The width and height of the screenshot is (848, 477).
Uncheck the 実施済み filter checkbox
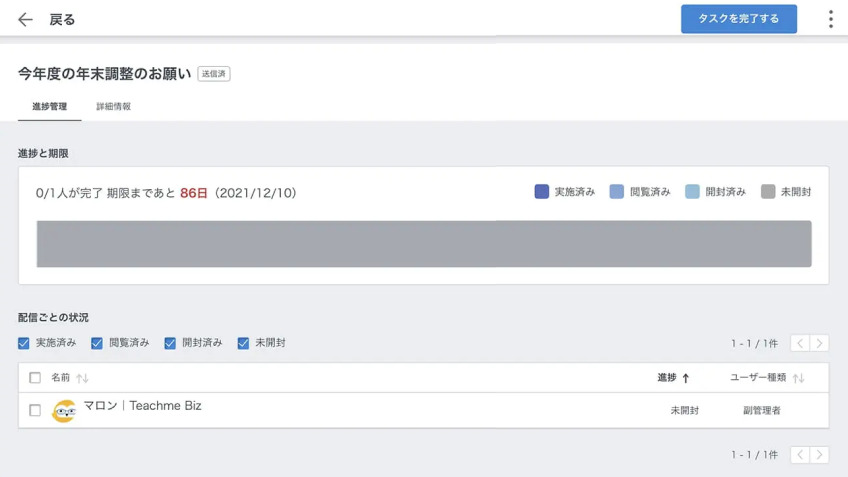(23, 343)
